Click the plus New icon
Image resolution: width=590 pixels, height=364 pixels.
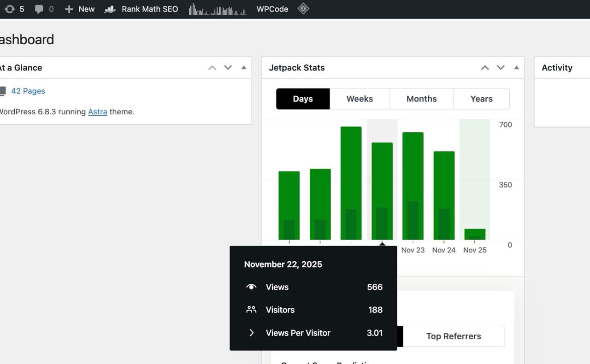pos(69,9)
